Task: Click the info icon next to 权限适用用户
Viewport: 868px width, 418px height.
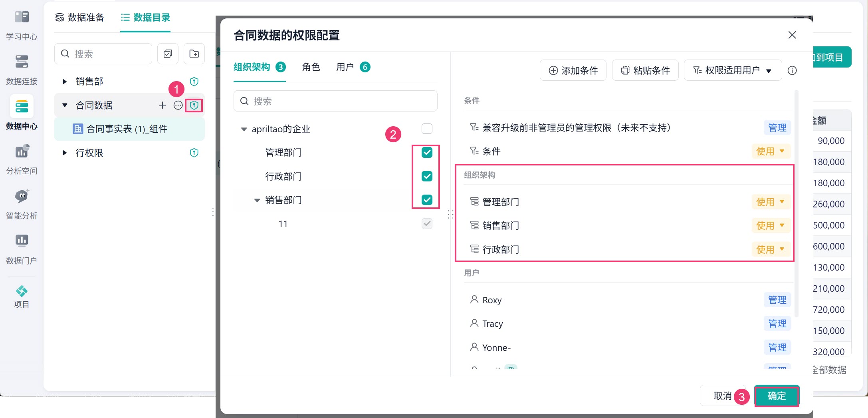Action: [x=792, y=70]
